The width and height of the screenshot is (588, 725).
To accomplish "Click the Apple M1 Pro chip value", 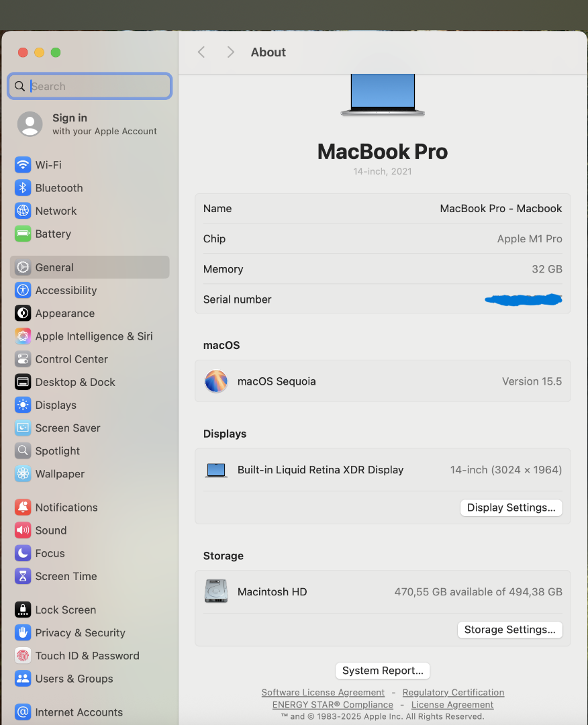I will [530, 238].
